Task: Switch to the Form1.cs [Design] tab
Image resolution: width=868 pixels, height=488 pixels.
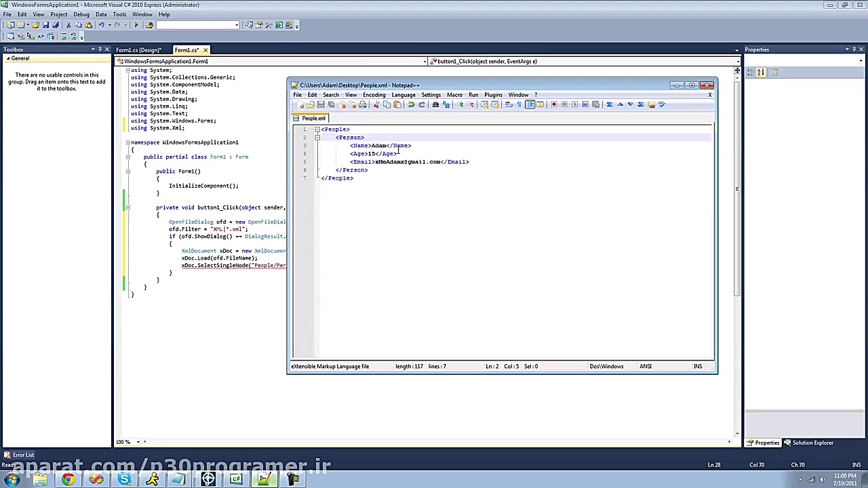Action: click(138, 49)
